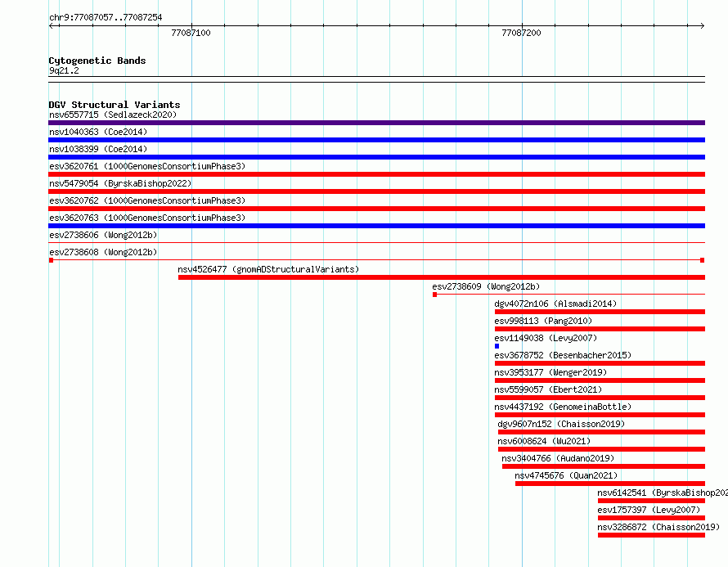The width and height of the screenshot is (728, 567).
Task: Click the red nsv5599057 variant bar
Action: click(600, 398)
